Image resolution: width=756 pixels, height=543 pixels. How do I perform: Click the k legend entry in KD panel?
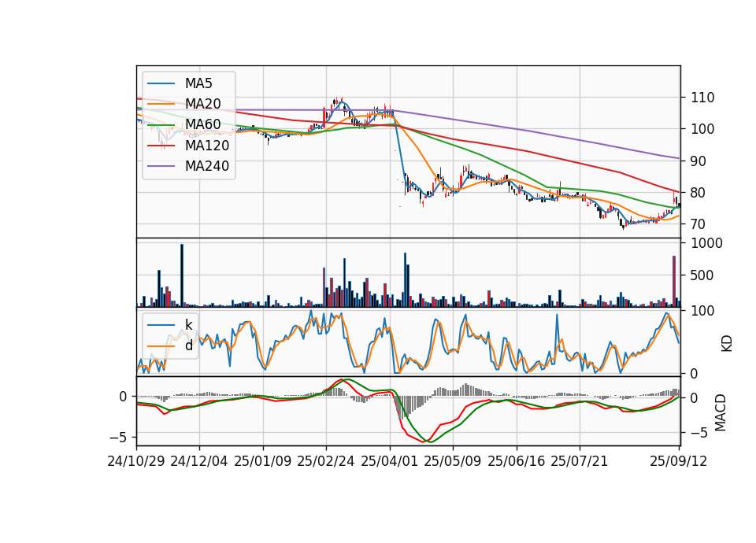point(188,325)
